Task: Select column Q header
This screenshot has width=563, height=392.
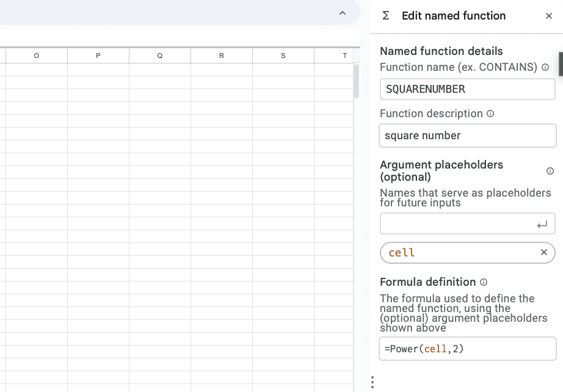Action: click(160, 56)
